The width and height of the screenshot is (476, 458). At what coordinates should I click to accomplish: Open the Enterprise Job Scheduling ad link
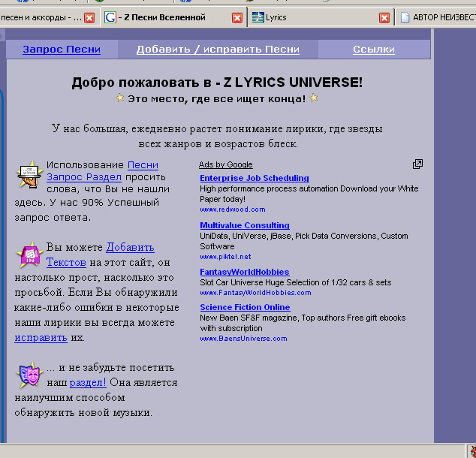[254, 178]
